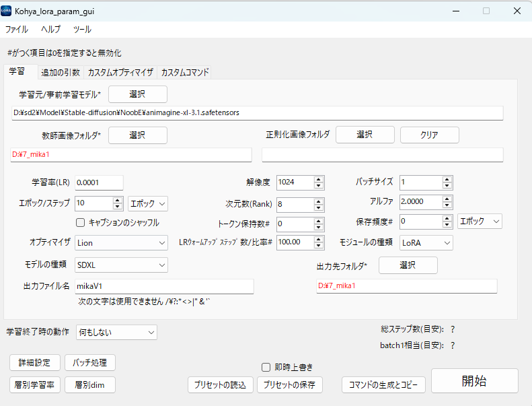Decrease the 次元数(Rank) value with down arrow
The image size is (532, 406).
[319, 207]
